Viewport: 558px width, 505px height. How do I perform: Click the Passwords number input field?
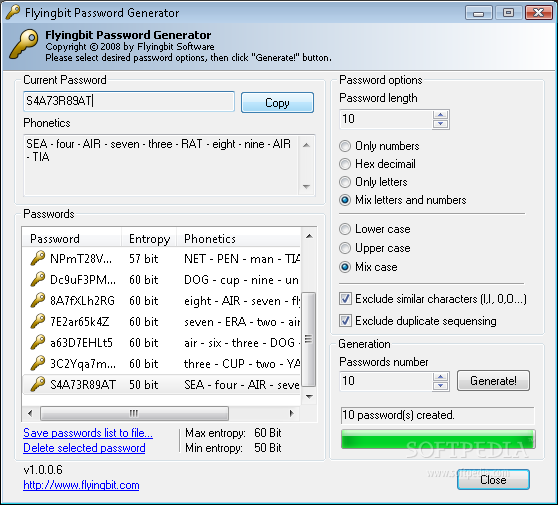point(386,381)
